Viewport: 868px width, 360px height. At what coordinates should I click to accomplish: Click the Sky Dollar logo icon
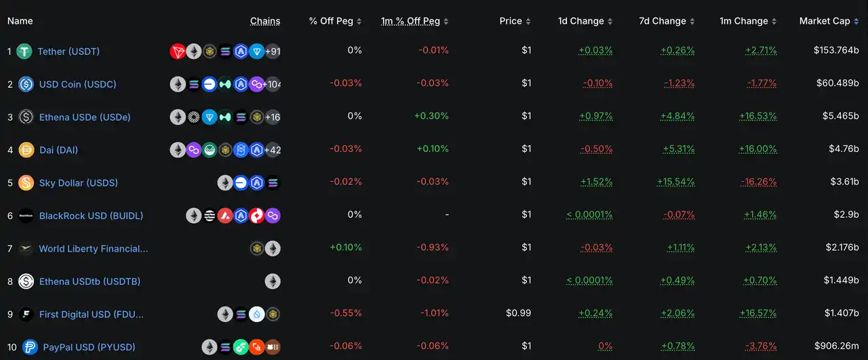click(26, 182)
